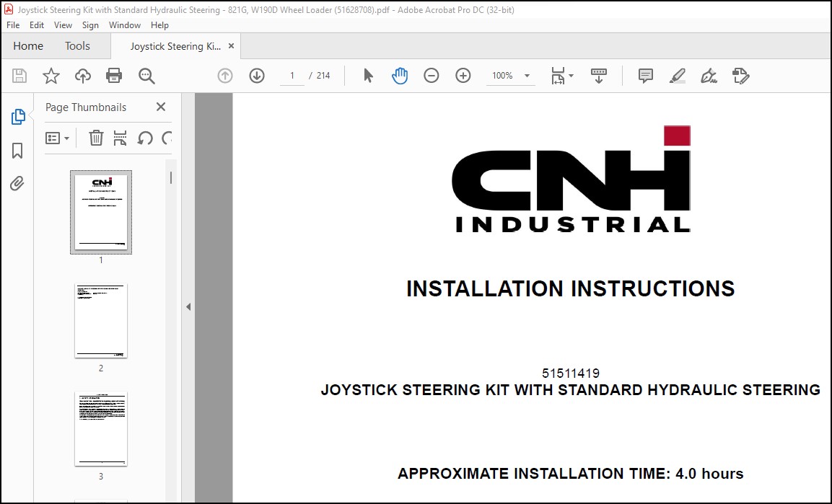Click the stamp or edit tool icon
The width and height of the screenshot is (832, 504).
pos(741,76)
